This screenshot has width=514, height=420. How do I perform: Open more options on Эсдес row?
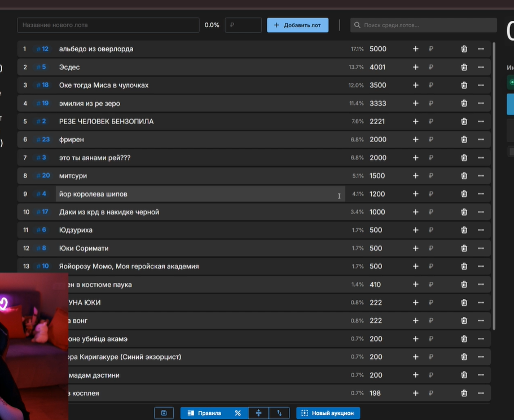pyautogui.click(x=481, y=67)
